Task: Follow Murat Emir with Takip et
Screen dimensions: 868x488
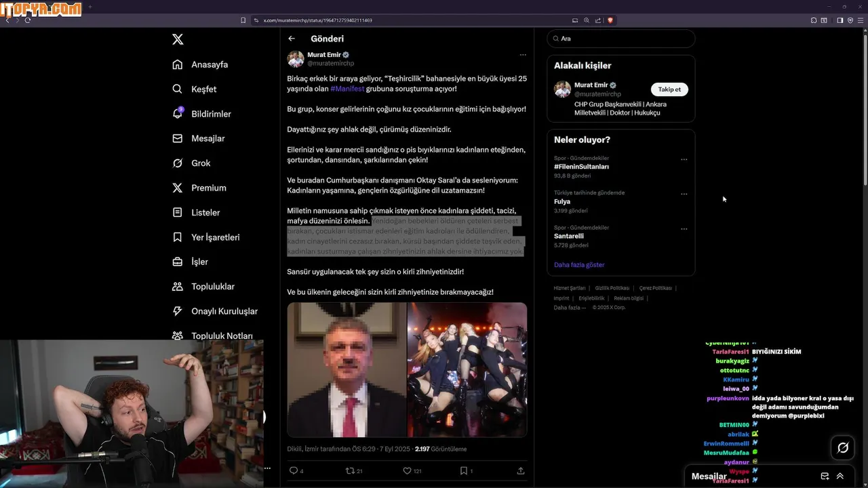Action: tap(669, 89)
